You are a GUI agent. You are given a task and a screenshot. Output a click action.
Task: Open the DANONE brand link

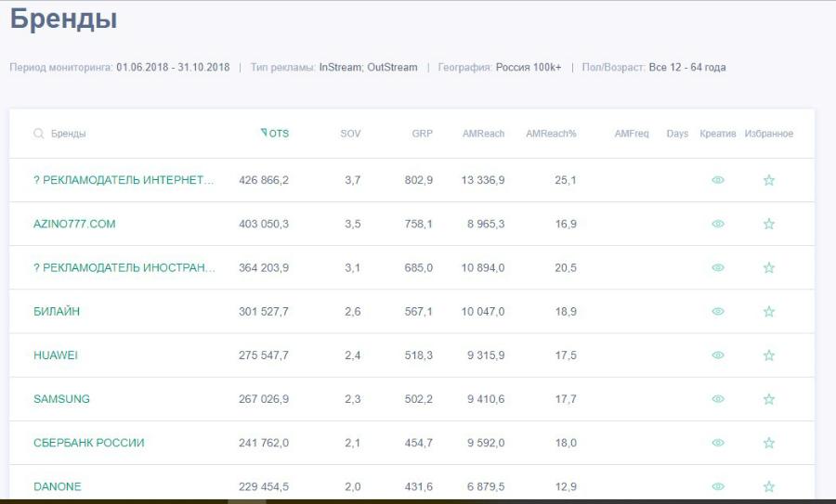[x=58, y=486]
